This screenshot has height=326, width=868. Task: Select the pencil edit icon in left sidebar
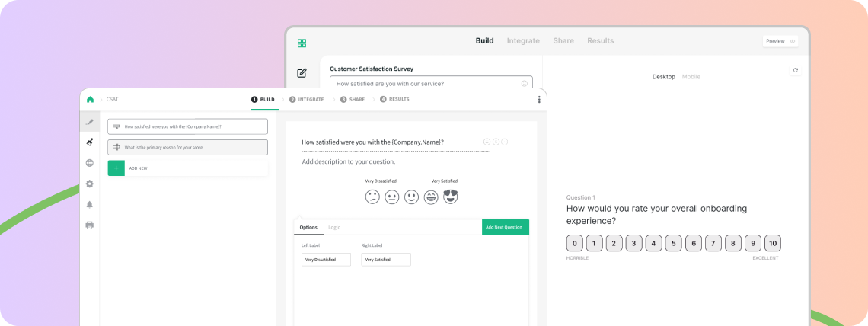click(x=90, y=122)
